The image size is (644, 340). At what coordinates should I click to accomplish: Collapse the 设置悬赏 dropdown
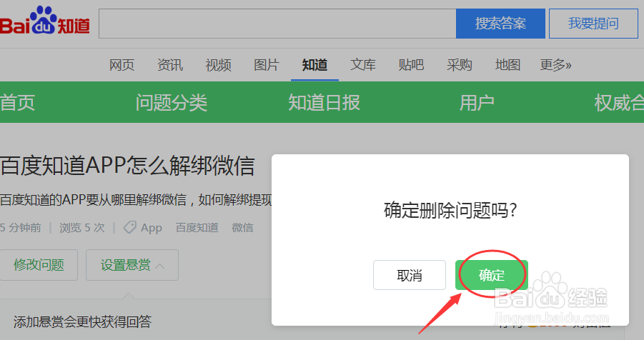132,265
